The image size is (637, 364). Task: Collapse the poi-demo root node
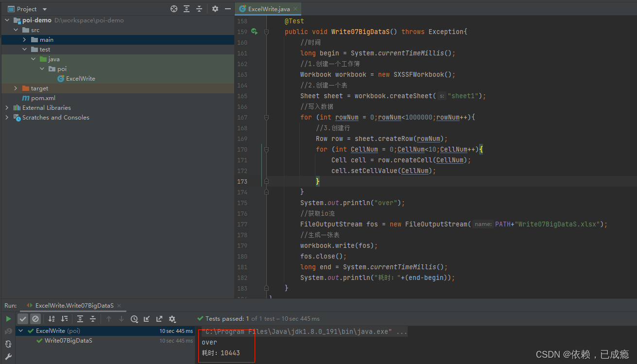tap(7, 20)
